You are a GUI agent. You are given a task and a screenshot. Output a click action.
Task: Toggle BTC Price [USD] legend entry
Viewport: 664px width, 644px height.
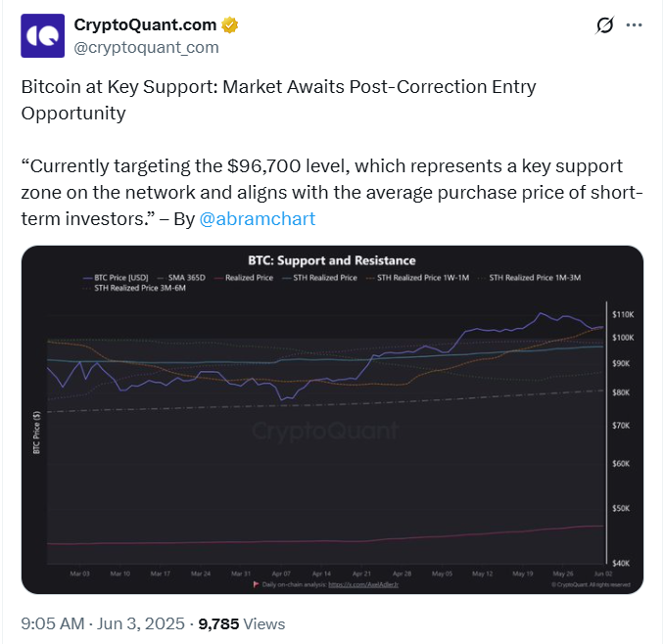pos(120,278)
